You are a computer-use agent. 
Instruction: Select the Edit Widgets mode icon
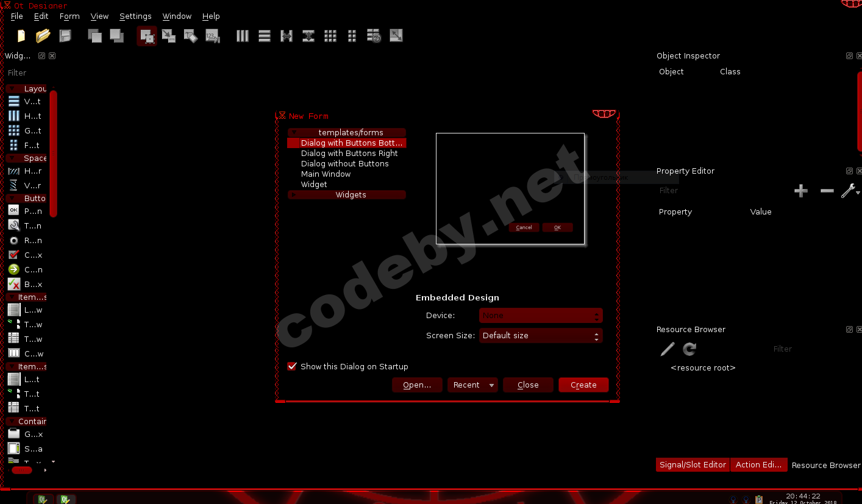147,36
